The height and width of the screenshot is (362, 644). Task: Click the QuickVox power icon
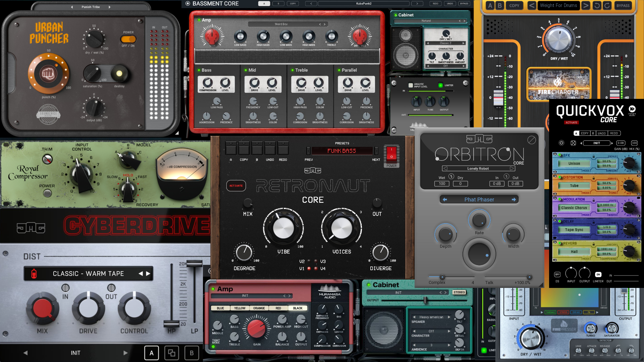tap(561, 143)
